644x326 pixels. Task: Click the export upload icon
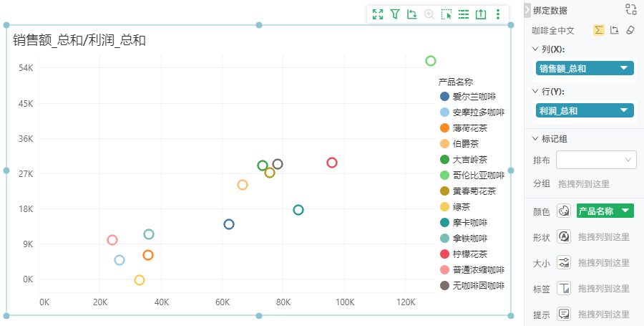pos(481,14)
